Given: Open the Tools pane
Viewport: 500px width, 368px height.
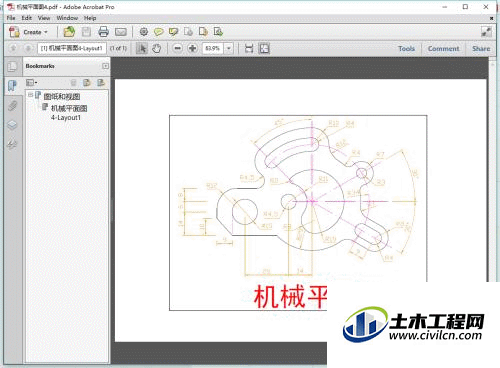Looking at the screenshot, I should [x=407, y=49].
